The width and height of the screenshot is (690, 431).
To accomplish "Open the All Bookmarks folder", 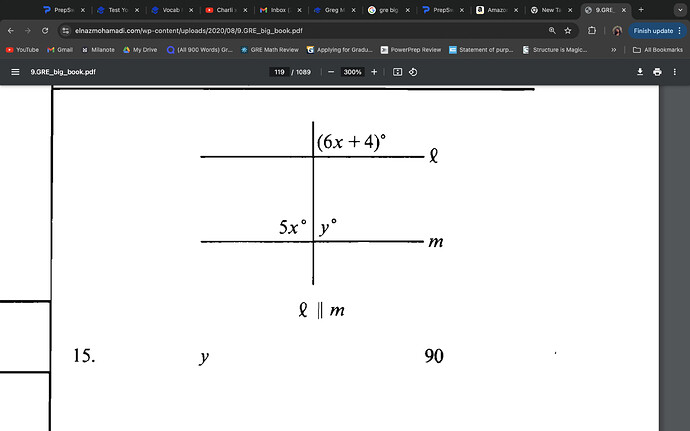I will pyautogui.click(x=660, y=49).
